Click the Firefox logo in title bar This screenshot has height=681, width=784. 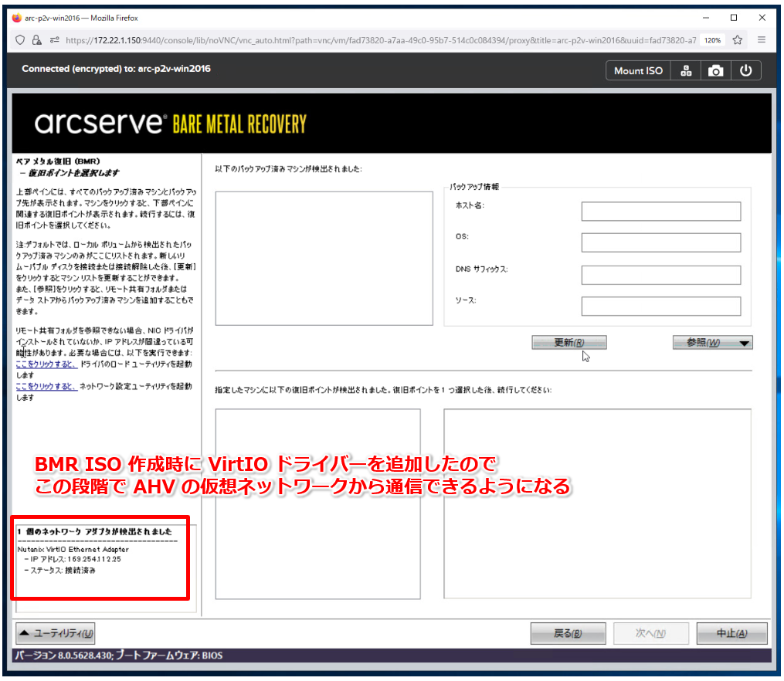tap(16, 18)
